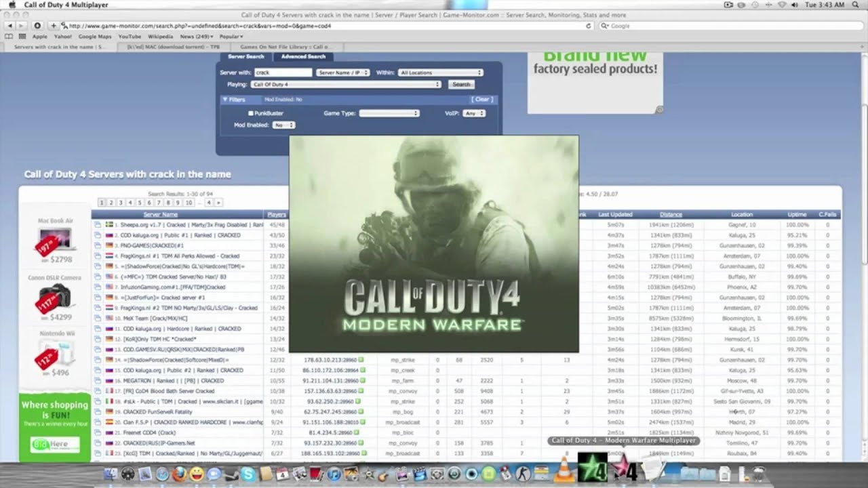This screenshot has width=868, height=488.
Task: Go back with Safari's back arrow
Action: click(x=9, y=26)
